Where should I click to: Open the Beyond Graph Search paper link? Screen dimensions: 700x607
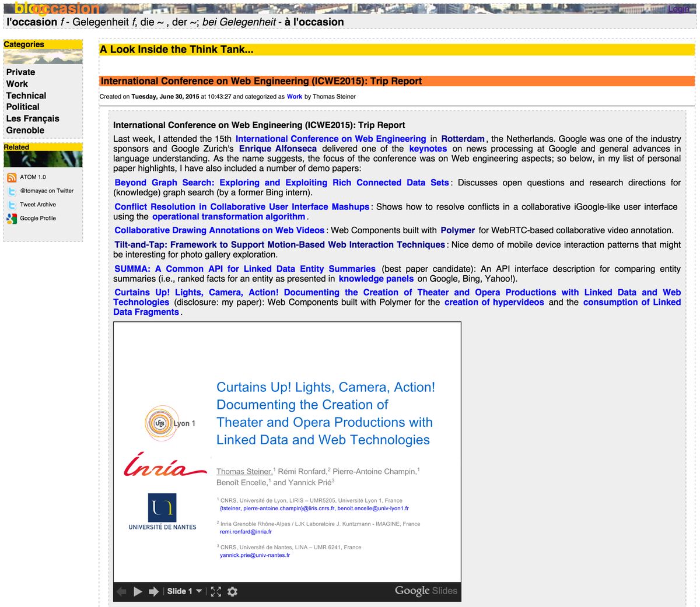tap(282, 183)
